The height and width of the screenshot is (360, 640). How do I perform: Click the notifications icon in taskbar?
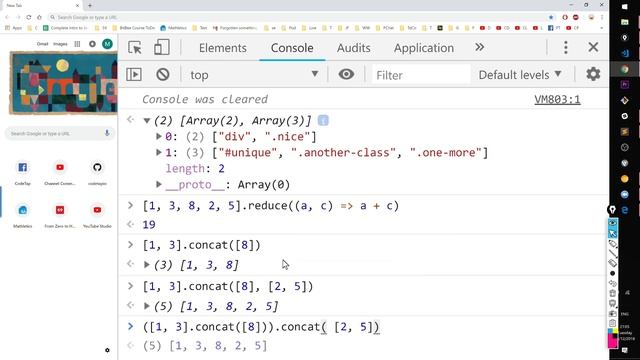(x=624, y=350)
